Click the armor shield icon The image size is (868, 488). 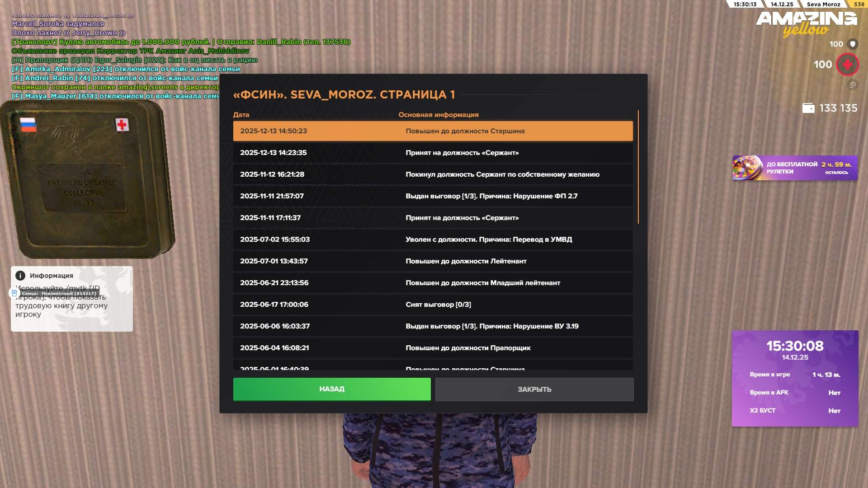pyautogui.click(x=853, y=44)
